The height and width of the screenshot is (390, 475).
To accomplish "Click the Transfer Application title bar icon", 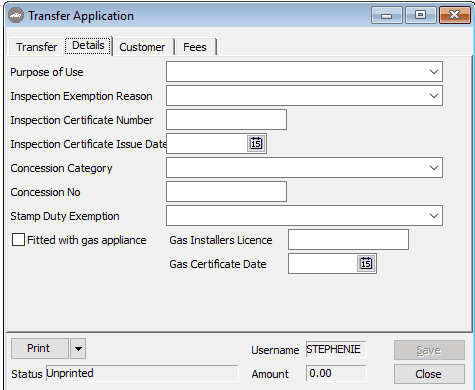I will (x=16, y=16).
